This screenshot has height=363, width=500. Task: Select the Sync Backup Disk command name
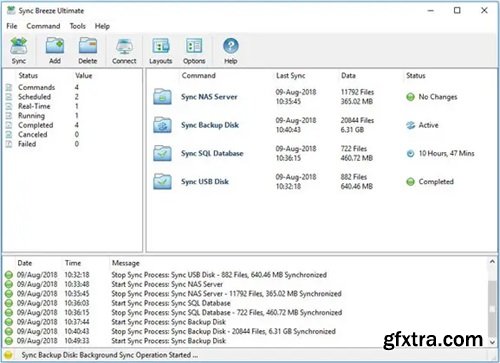coord(210,125)
